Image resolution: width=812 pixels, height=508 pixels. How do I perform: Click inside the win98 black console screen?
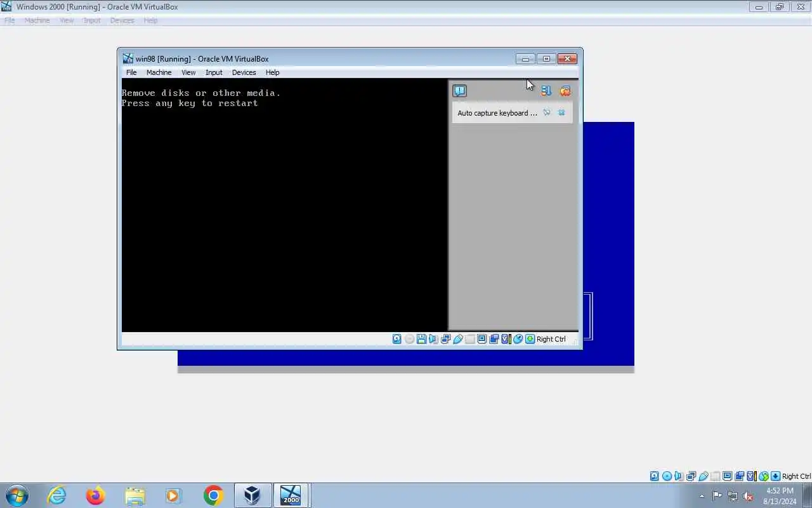coord(284,204)
